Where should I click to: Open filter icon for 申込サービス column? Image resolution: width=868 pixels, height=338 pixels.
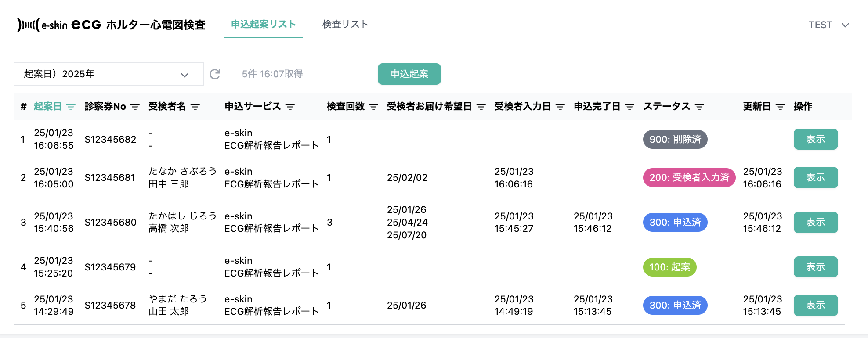pos(290,107)
